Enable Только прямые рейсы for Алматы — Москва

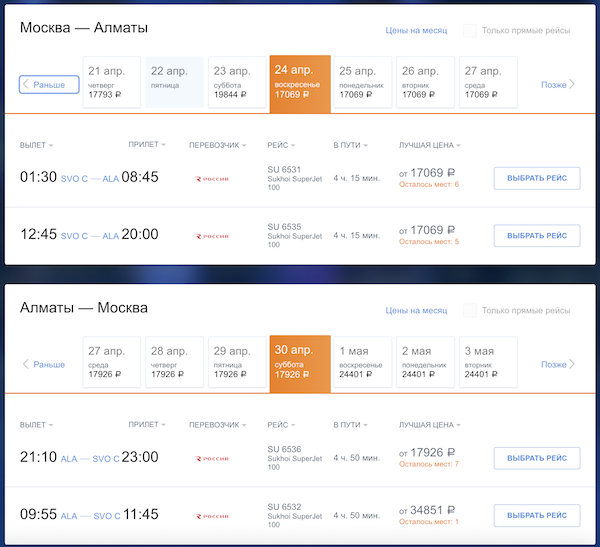tap(470, 310)
